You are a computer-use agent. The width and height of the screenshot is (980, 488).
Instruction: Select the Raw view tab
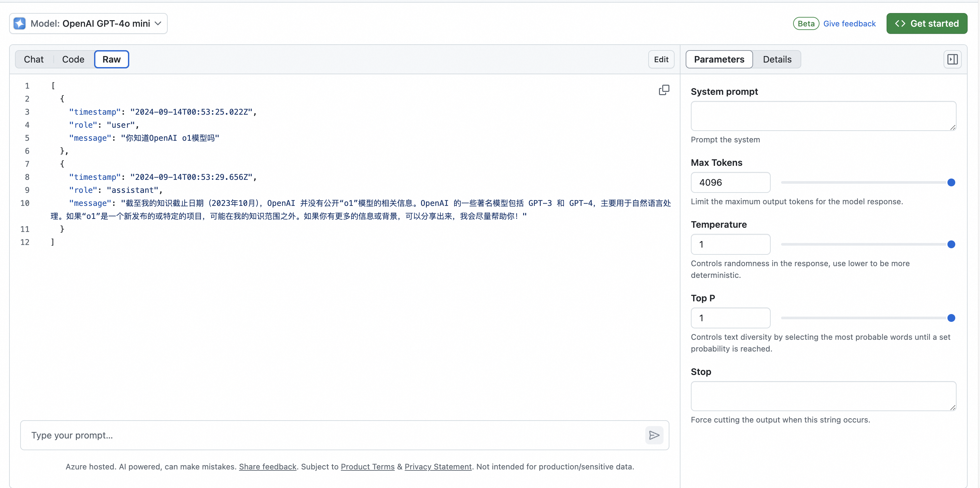pos(111,59)
